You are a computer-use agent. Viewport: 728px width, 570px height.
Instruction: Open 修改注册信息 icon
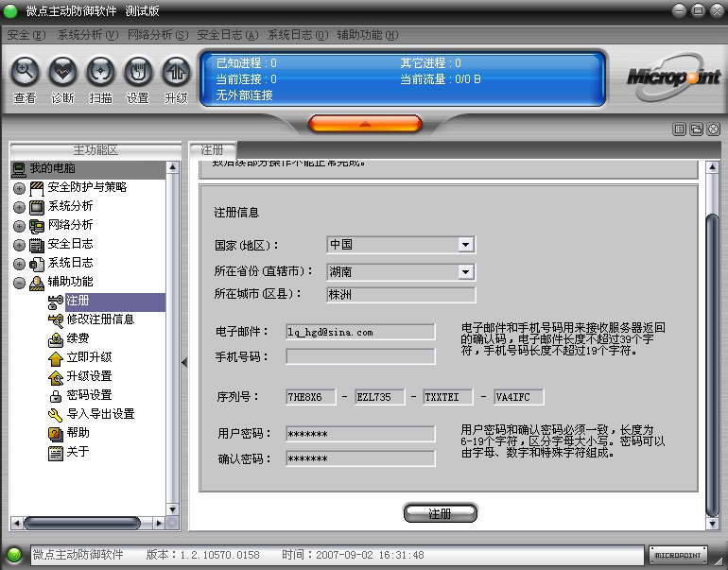click(56, 320)
